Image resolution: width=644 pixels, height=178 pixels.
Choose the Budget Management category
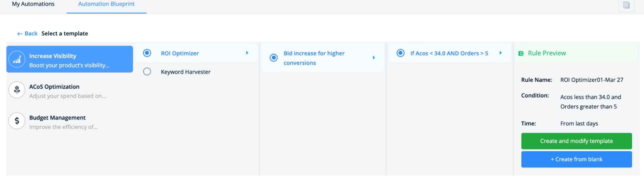[x=70, y=121]
